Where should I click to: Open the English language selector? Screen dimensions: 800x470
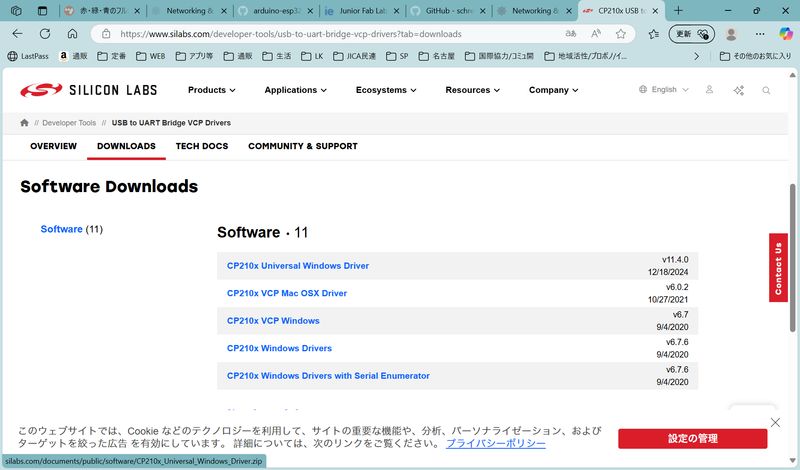(664, 89)
